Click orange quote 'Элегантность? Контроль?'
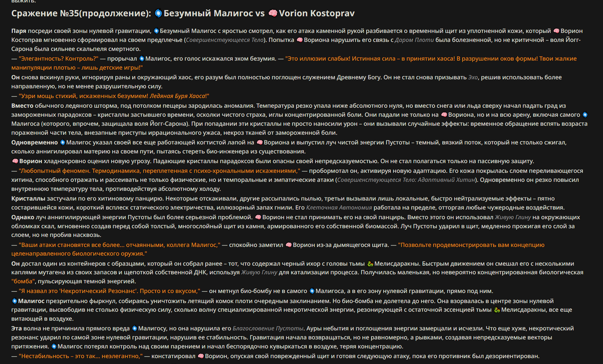The height and width of the screenshot is (364, 603). pyautogui.click(x=59, y=59)
